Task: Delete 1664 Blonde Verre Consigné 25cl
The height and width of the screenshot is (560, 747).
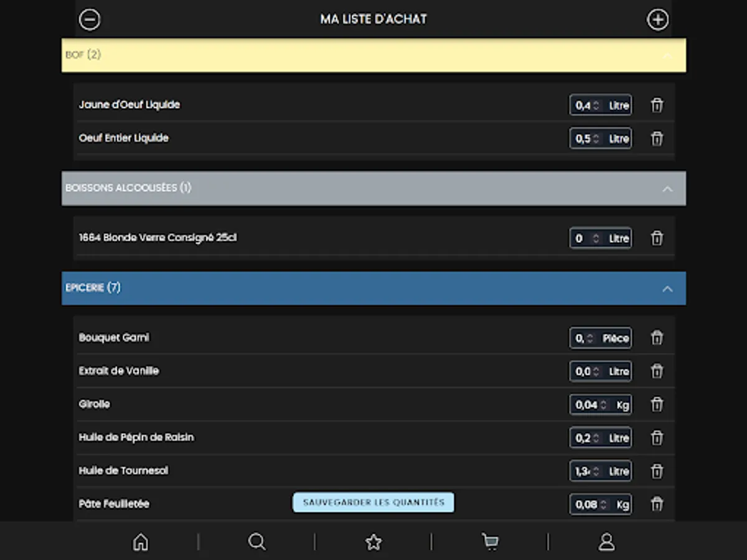Action: pyautogui.click(x=657, y=238)
